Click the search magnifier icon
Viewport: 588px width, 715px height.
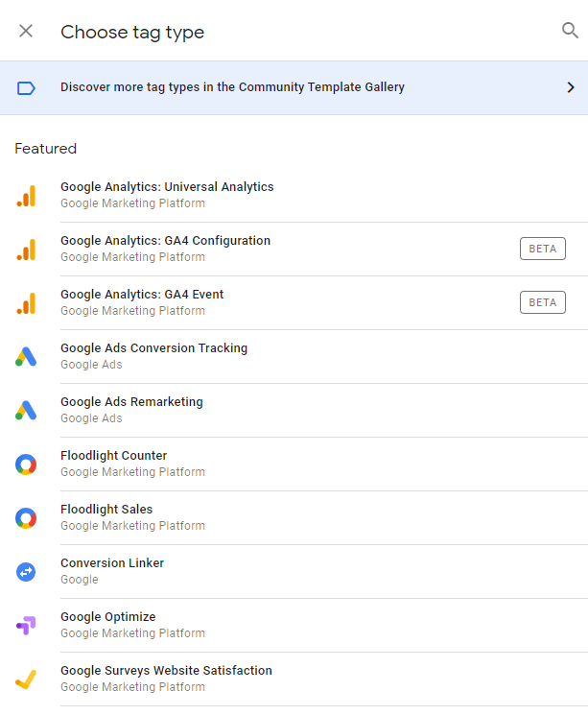click(570, 31)
